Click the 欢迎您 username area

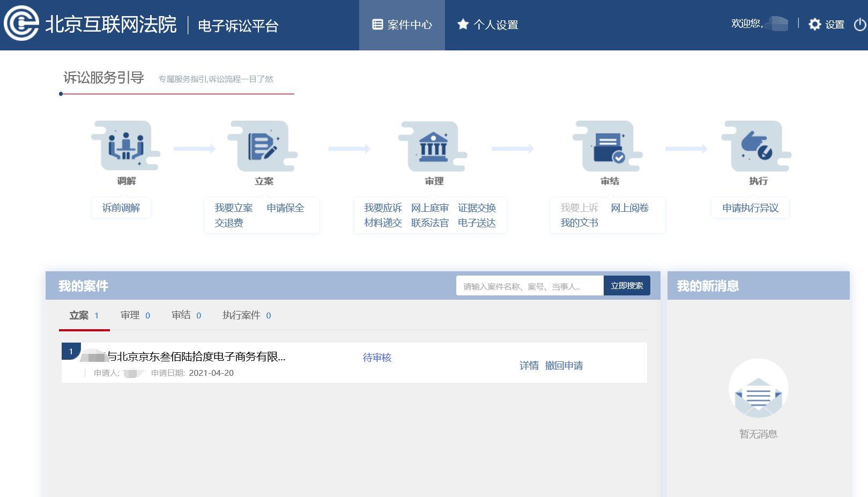760,24
